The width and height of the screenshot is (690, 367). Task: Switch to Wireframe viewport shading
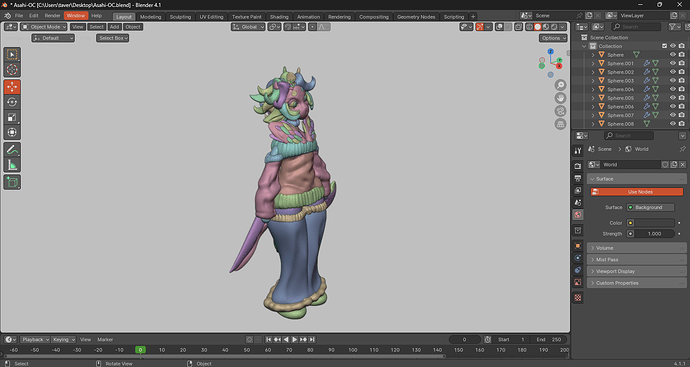(x=529, y=27)
